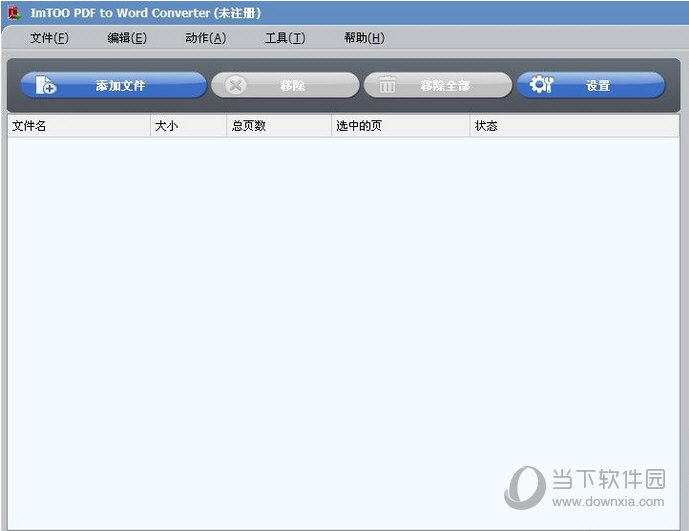Click the trash can remove-all icon
Viewport: 689px width, 531px height.
click(x=387, y=84)
